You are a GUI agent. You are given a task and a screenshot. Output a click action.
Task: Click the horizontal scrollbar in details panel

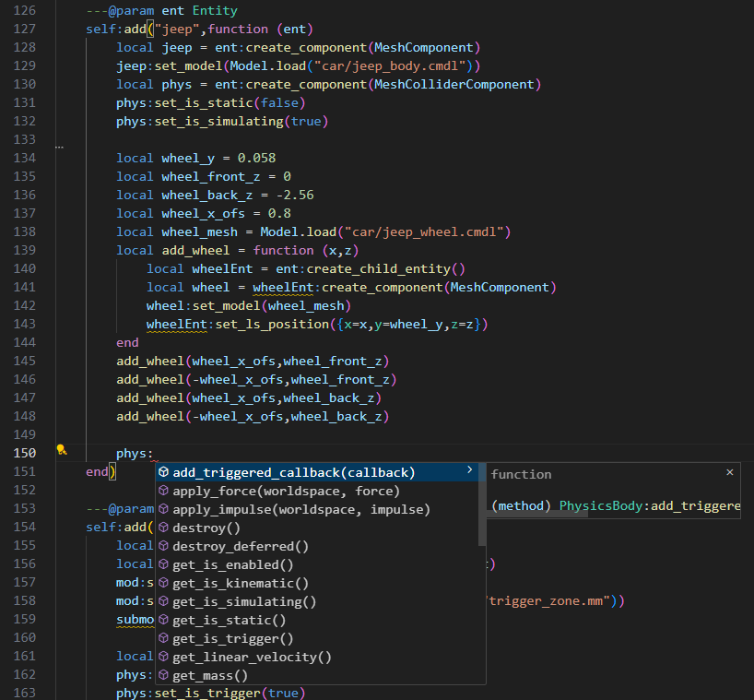(x=537, y=514)
